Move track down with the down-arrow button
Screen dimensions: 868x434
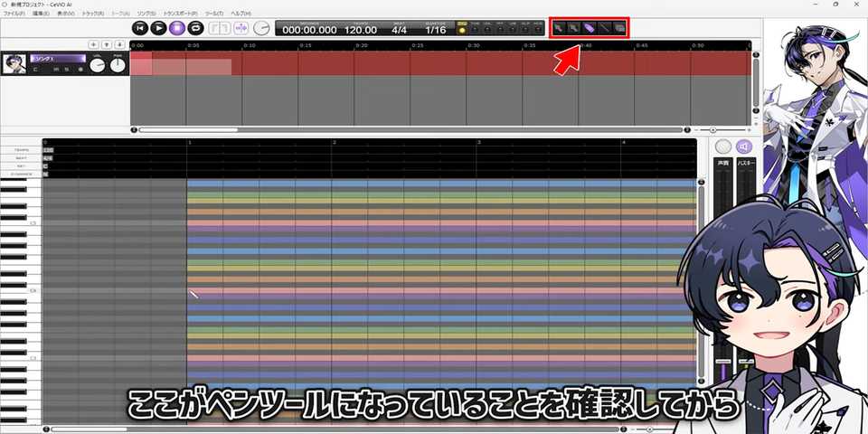click(x=119, y=44)
